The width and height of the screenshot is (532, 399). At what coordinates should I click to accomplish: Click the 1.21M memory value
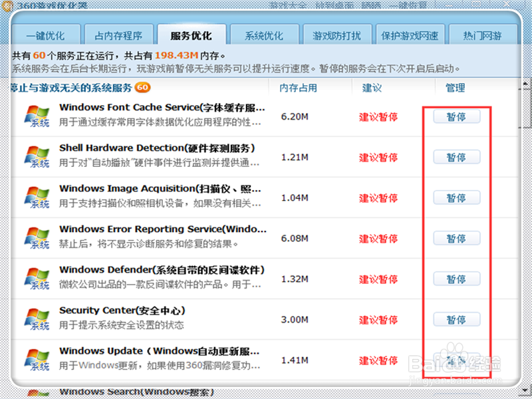[295, 157]
